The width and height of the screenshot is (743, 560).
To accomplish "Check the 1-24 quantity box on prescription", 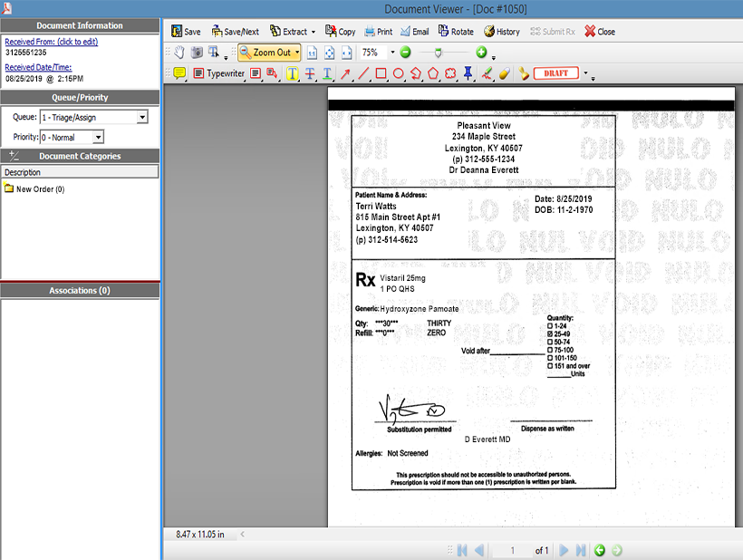I will click(551, 326).
